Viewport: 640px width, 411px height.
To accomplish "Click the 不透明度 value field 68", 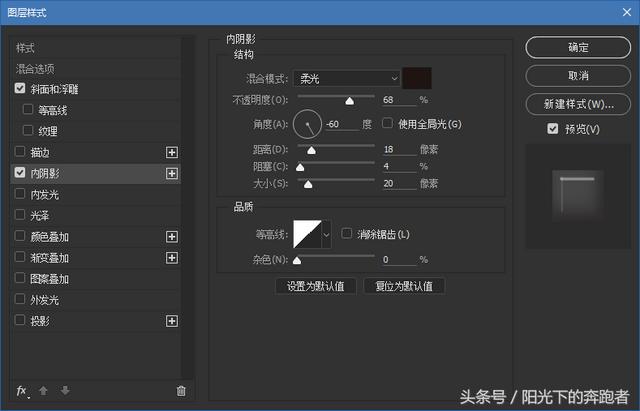I will coord(399,100).
